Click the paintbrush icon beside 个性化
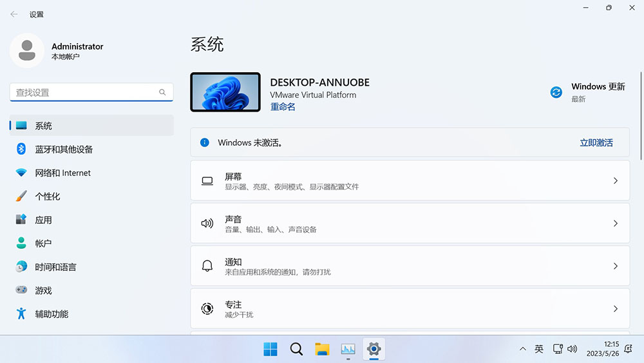 (21, 196)
